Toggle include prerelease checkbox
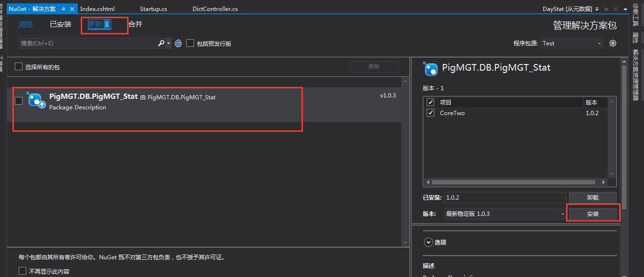The image size is (644, 277). pyautogui.click(x=190, y=43)
